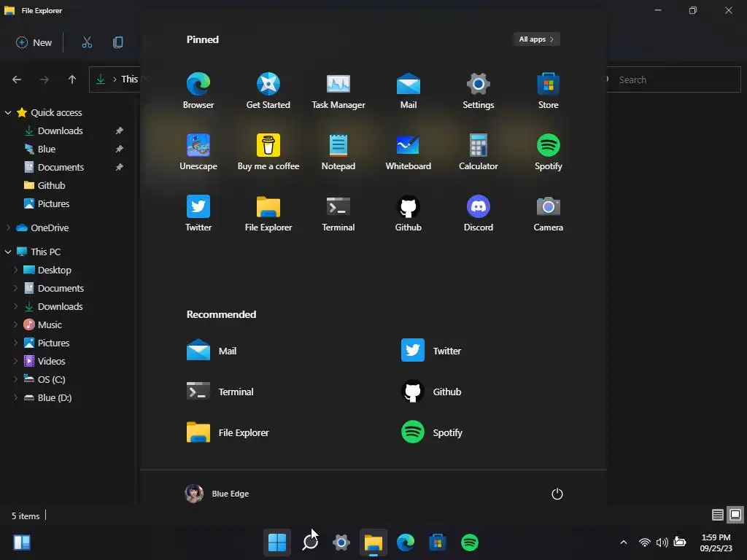Click the volume tray icon

coord(662,542)
